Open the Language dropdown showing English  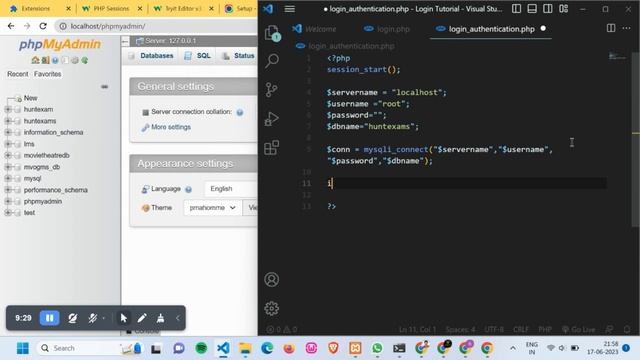pyautogui.click(x=231, y=189)
